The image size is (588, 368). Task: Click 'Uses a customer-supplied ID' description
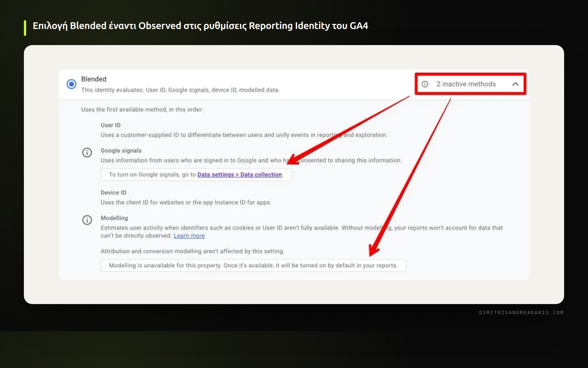[244, 135]
